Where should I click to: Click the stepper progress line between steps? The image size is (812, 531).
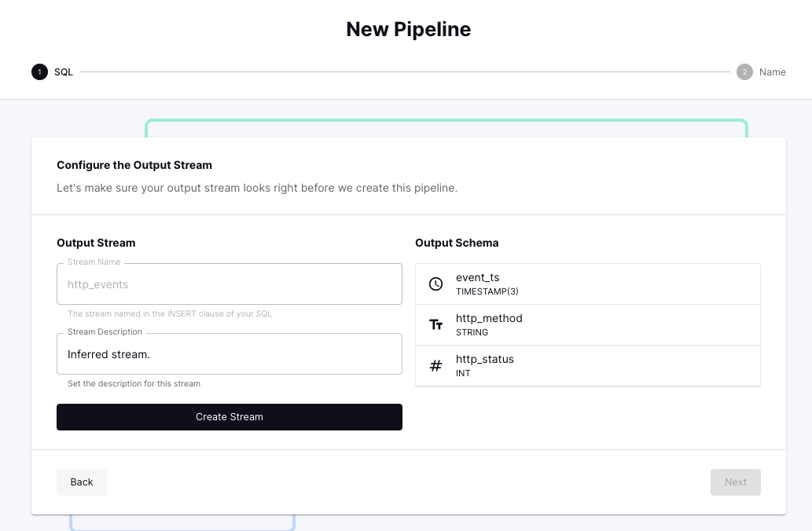(x=404, y=72)
